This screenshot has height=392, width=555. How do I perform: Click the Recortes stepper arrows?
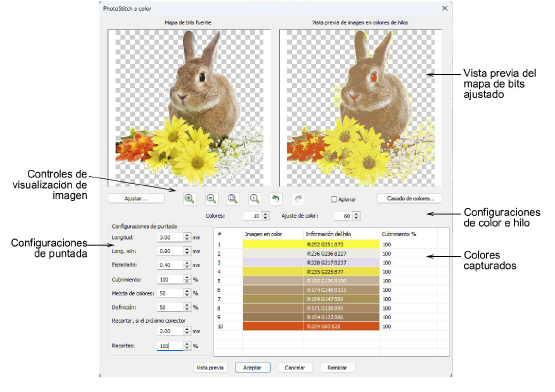coord(187,346)
